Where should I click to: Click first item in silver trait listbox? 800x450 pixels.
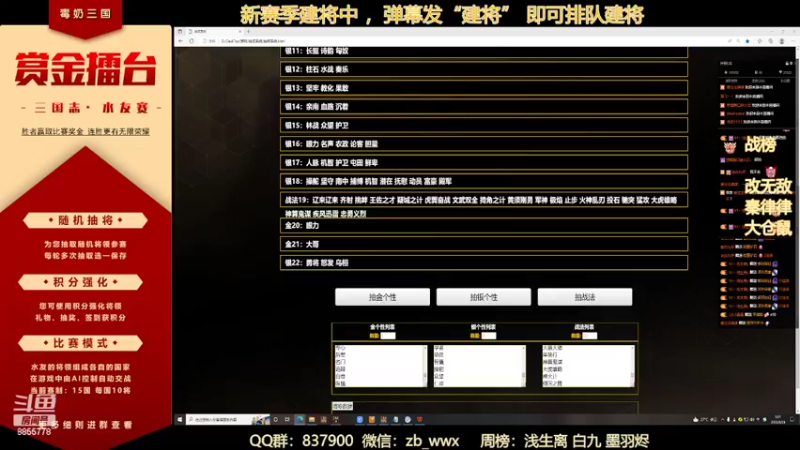pyautogui.click(x=478, y=348)
